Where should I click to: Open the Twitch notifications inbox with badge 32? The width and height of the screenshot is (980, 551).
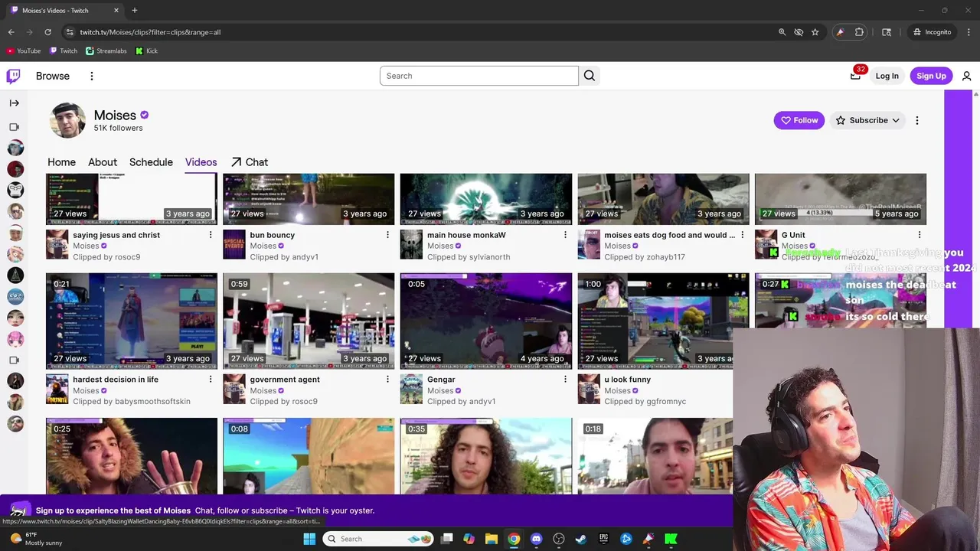point(855,75)
